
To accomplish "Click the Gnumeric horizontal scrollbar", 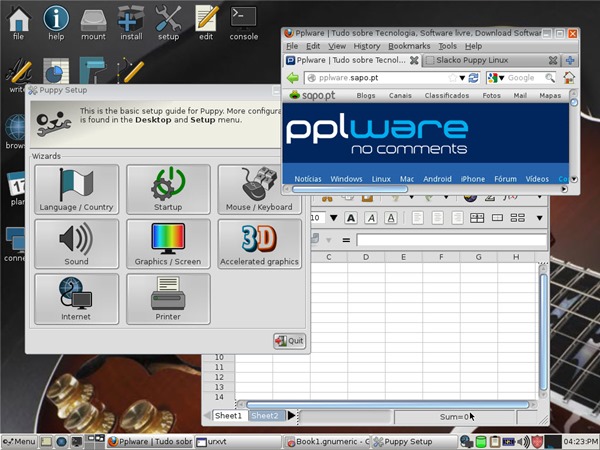I will point(388,404).
